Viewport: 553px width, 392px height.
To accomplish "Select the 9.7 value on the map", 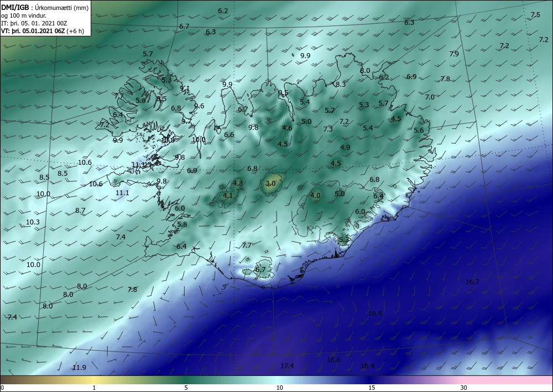I will (186, 121).
